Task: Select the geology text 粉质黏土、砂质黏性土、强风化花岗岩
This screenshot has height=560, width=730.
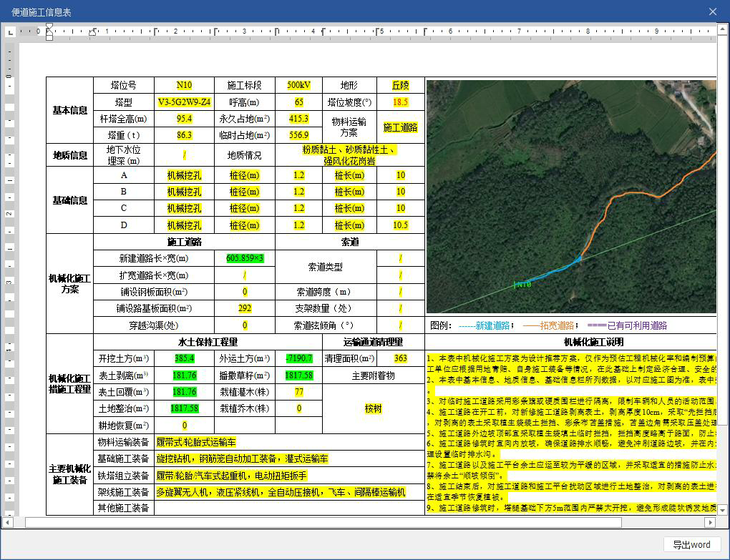Action: 350,155
